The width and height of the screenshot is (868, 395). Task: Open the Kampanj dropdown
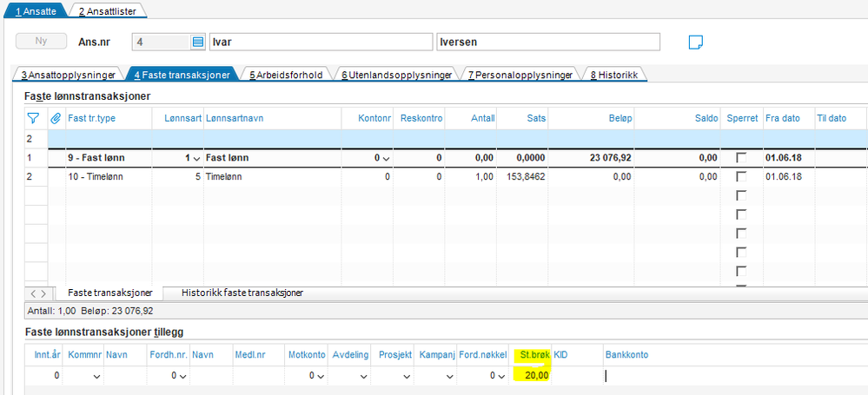[450, 376]
